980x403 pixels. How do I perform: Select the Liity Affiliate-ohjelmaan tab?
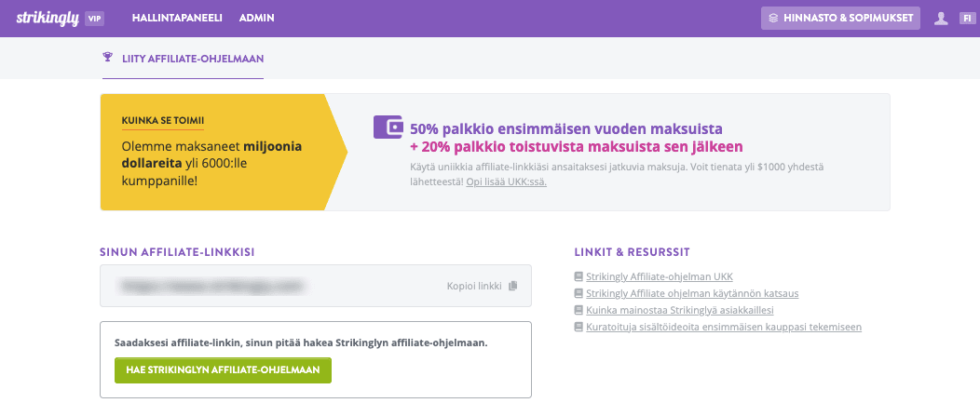(184, 59)
